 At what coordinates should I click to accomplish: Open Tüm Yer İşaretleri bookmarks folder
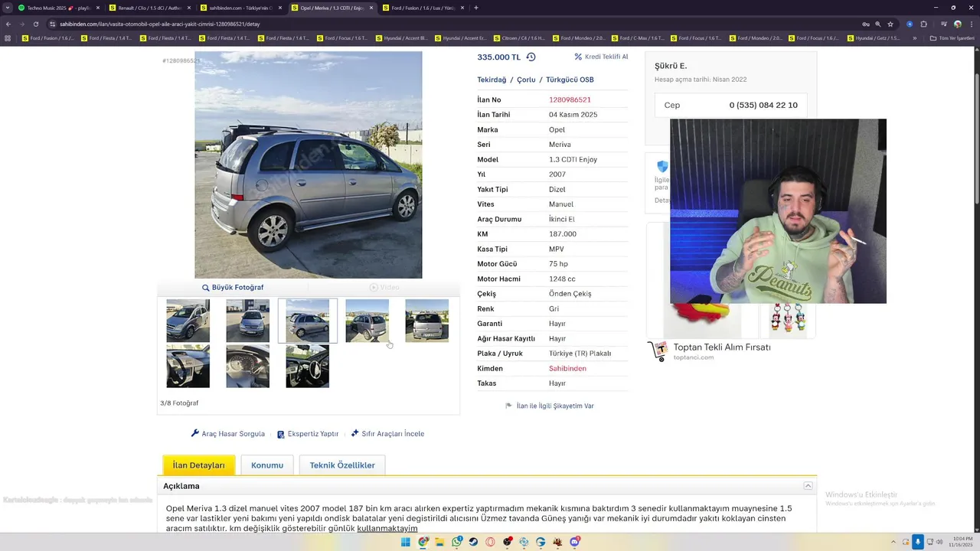tap(952, 37)
